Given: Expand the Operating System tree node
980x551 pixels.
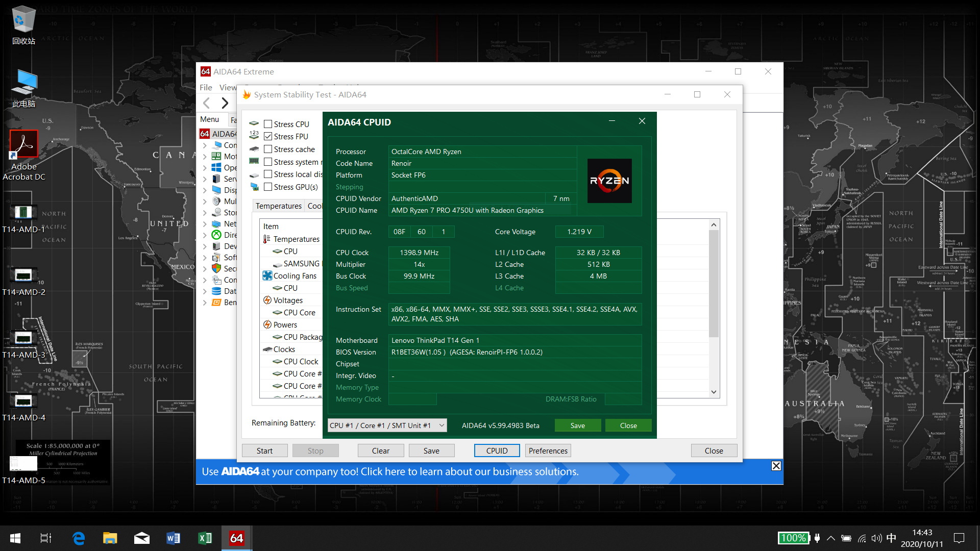Looking at the screenshot, I should point(205,168).
